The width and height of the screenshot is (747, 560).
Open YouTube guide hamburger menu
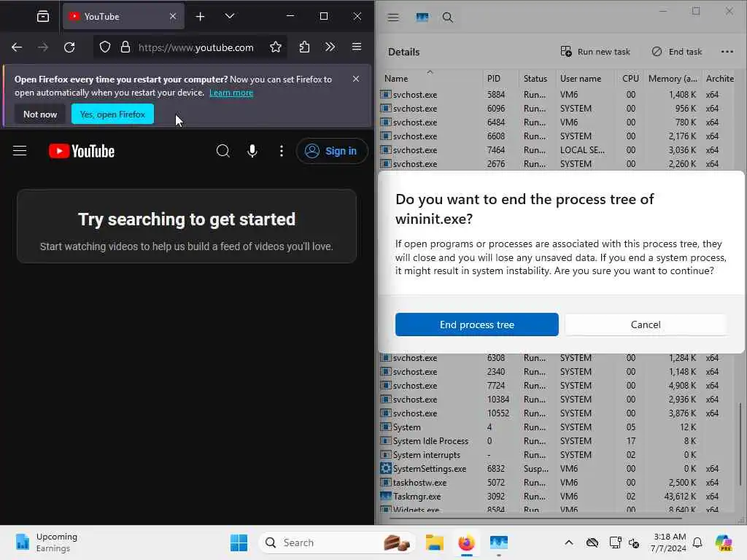pos(20,151)
